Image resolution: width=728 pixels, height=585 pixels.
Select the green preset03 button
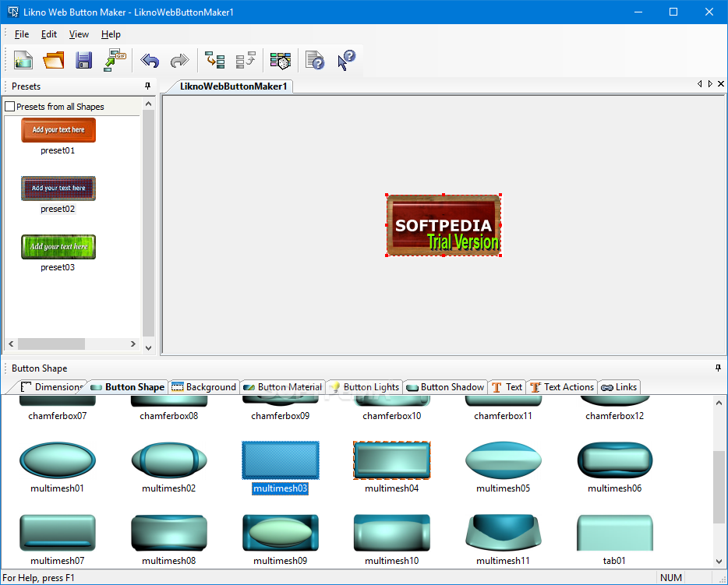58,246
